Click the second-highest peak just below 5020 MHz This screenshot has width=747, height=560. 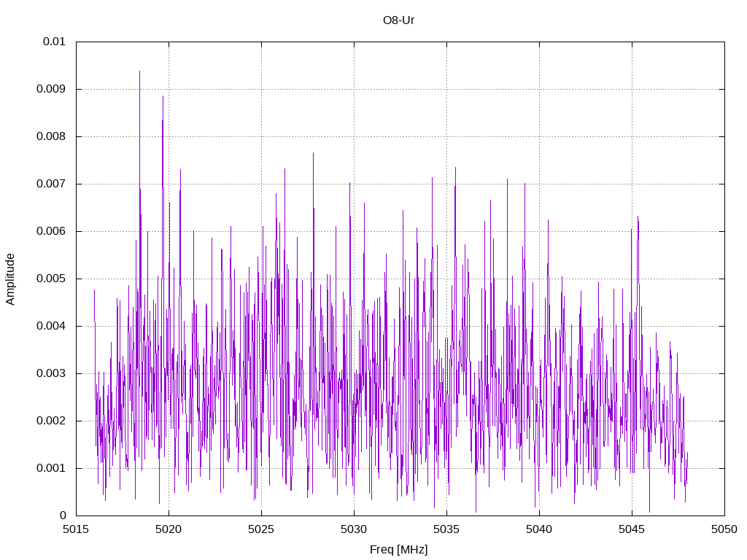pos(163,96)
